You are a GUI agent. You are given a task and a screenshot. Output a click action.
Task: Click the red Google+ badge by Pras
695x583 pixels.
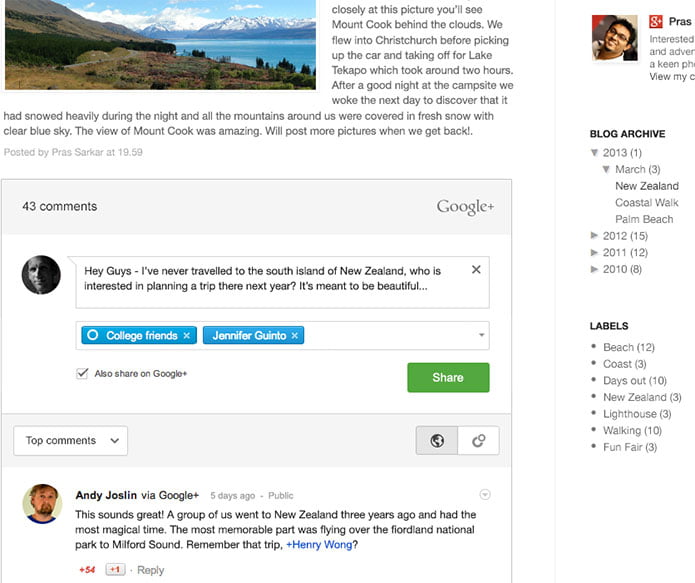point(656,21)
